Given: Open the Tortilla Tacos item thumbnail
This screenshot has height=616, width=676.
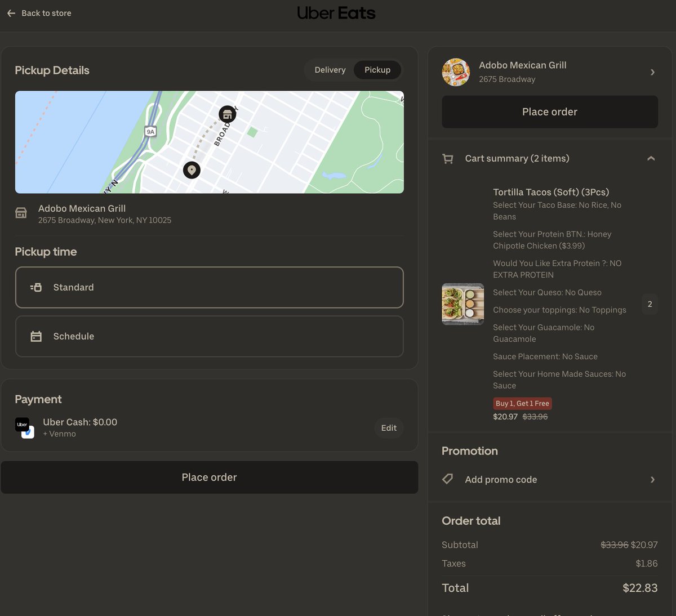Looking at the screenshot, I should 463,304.
